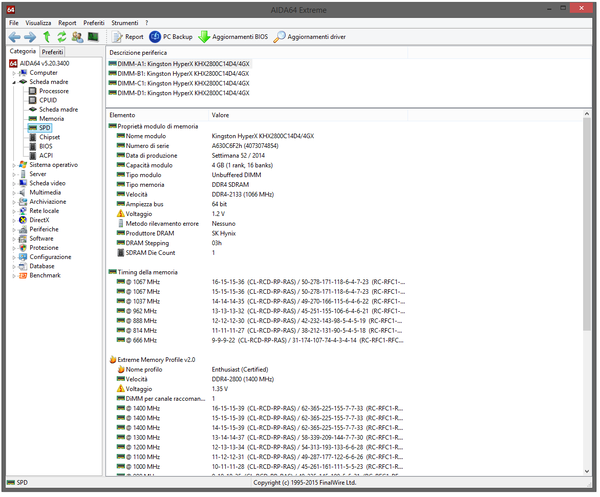The width and height of the screenshot is (600, 497).
Task: Click the Valore column header
Action: [x=308, y=115]
